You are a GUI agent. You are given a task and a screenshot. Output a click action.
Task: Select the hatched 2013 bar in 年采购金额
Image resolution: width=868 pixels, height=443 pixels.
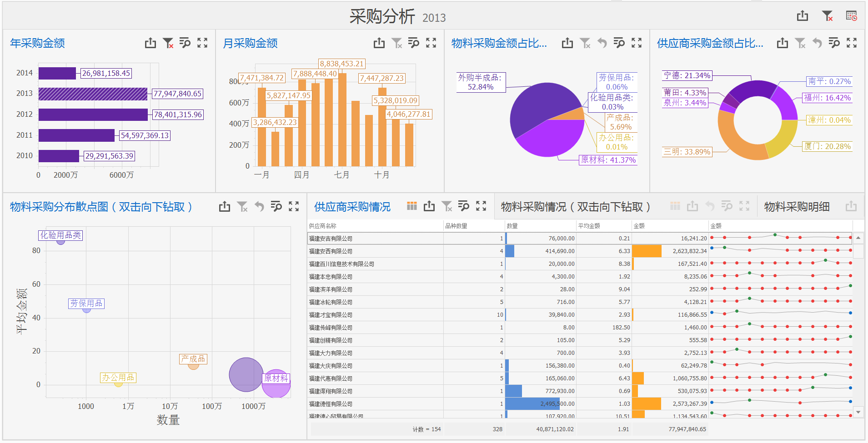point(93,94)
